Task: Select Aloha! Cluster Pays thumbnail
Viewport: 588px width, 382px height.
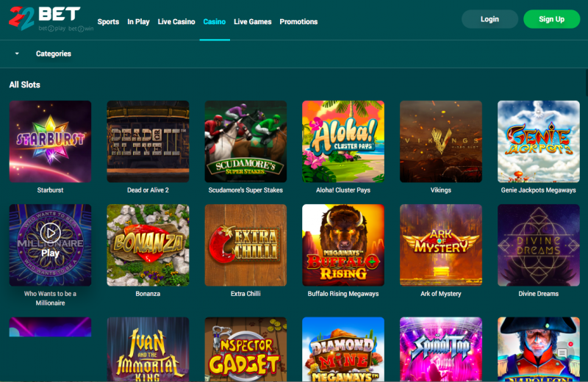Action: 343,142
